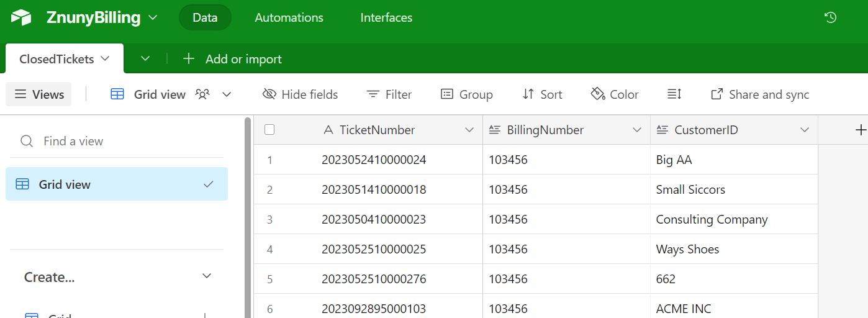868x318 pixels.
Task: Click the Airtable logo icon
Action: (x=21, y=18)
